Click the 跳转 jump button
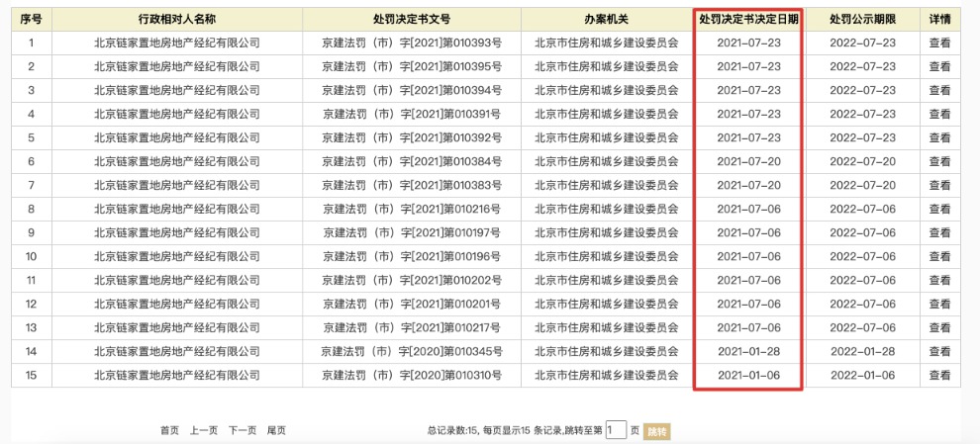Image resolution: width=980 pixels, height=444 pixels. tap(657, 431)
